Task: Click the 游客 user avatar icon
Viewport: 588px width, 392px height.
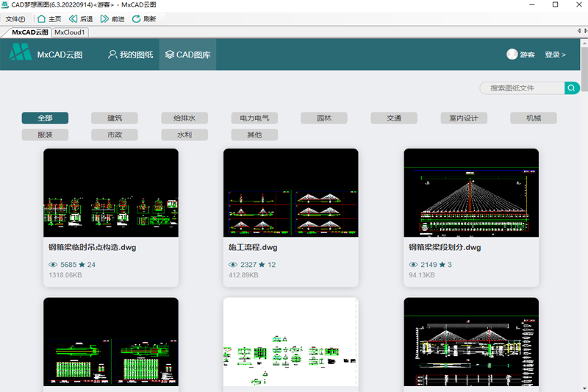Action: [x=512, y=54]
